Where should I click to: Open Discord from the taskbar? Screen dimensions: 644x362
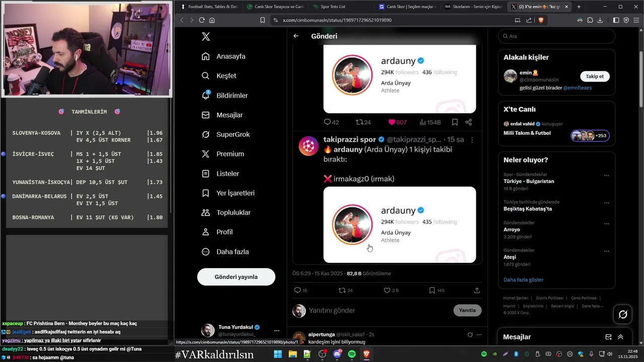(x=337, y=354)
